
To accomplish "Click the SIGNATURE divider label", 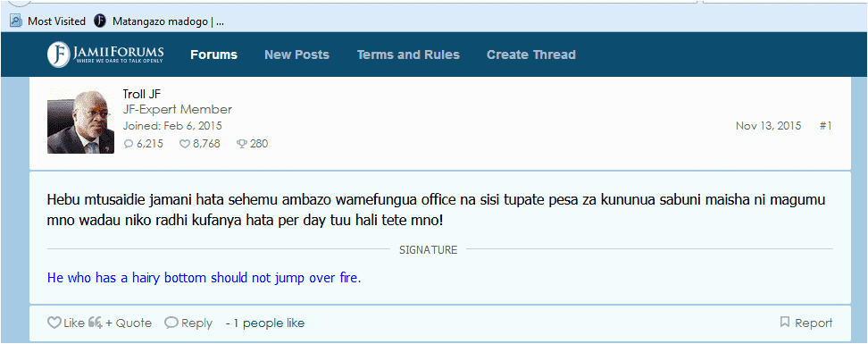I will 429,250.
